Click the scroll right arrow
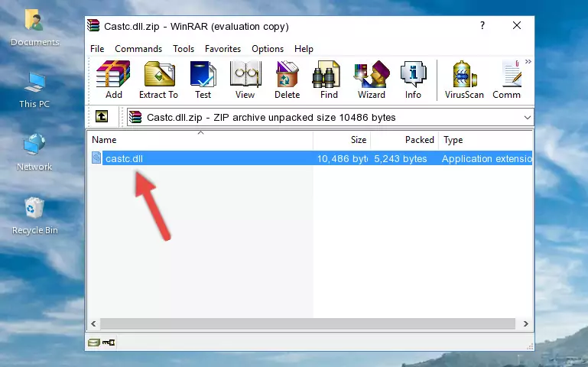 525,323
